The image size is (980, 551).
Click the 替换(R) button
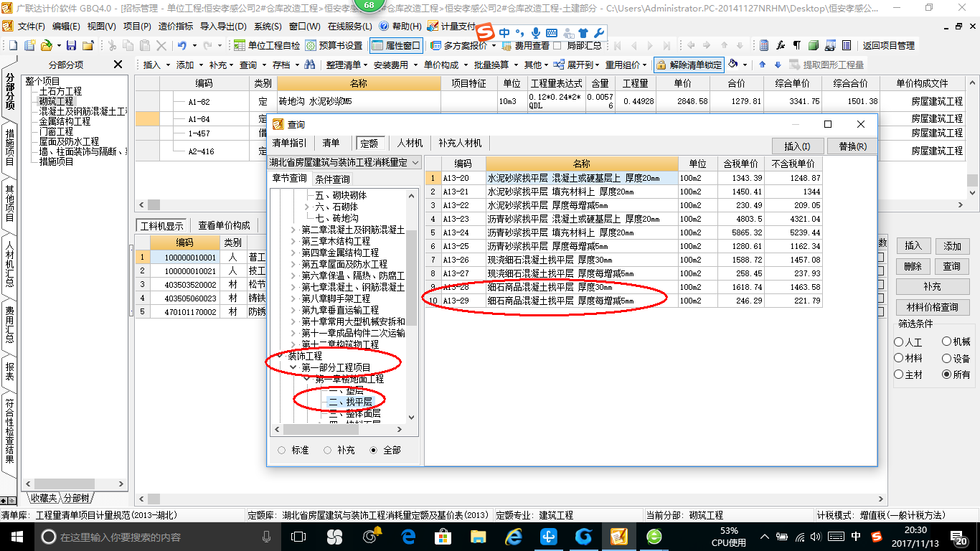tap(852, 146)
